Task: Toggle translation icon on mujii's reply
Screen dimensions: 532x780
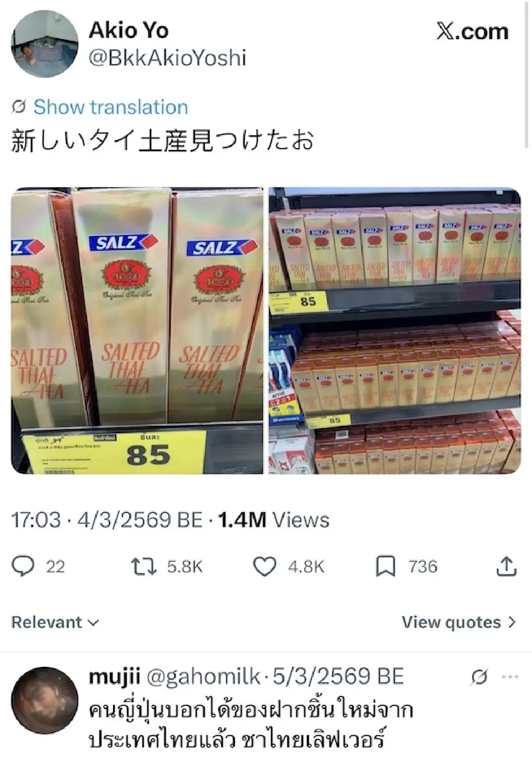Action: 480,677
